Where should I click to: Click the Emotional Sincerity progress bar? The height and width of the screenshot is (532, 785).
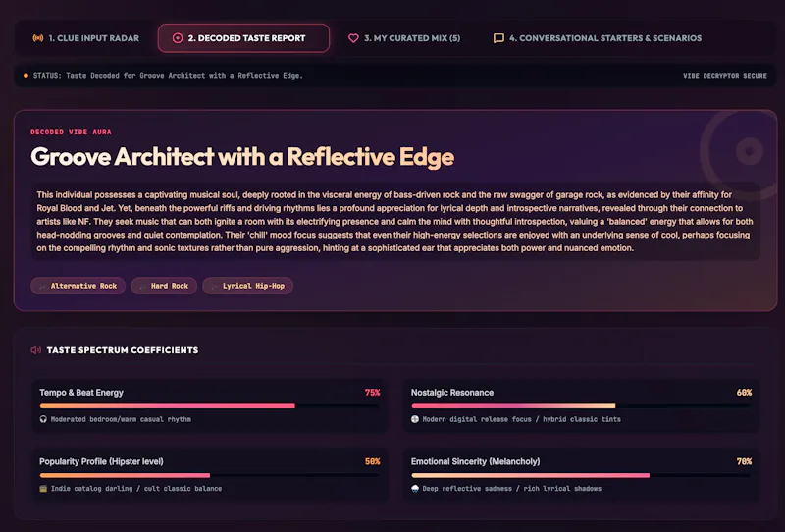581,475
